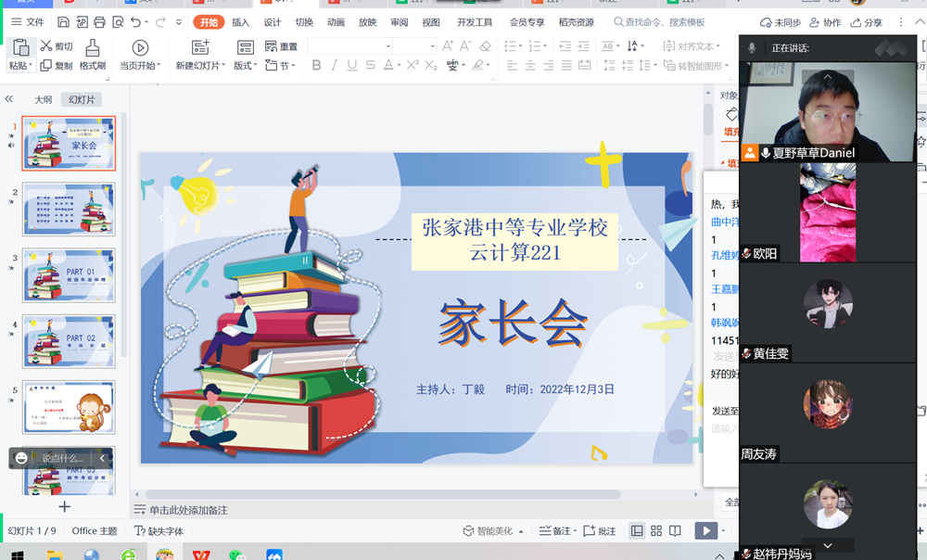Toggle Italic text formatting
Screen dimensions: 927x560
pos(334,66)
